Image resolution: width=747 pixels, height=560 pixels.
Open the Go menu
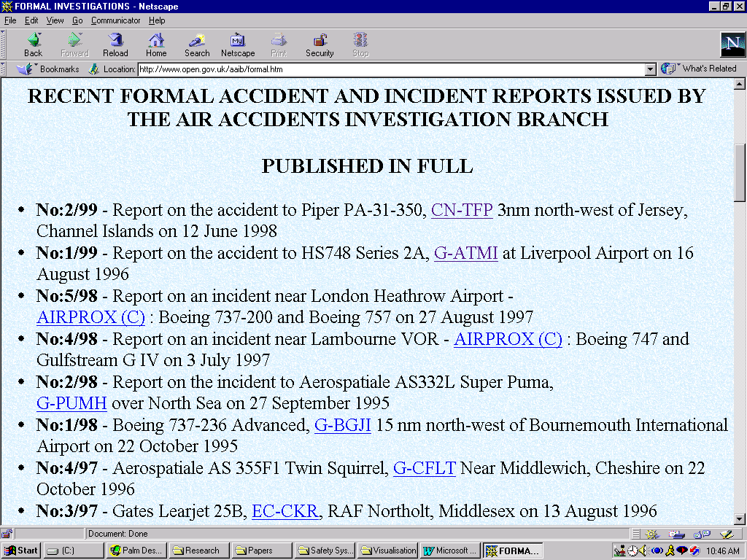coord(77,20)
